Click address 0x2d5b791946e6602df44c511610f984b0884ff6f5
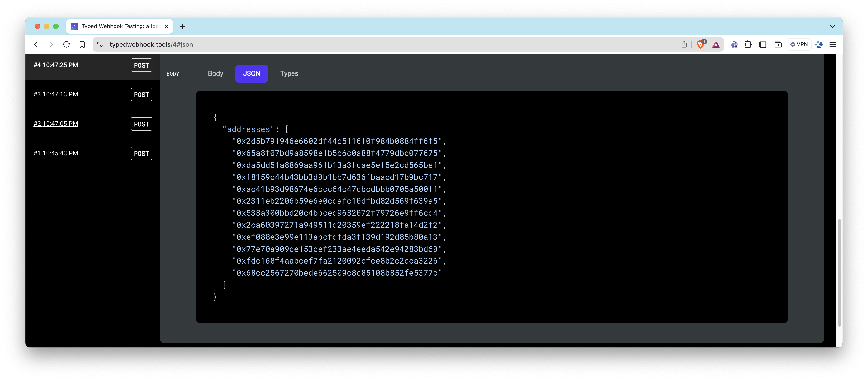This screenshot has width=868, height=381. pos(337,141)
